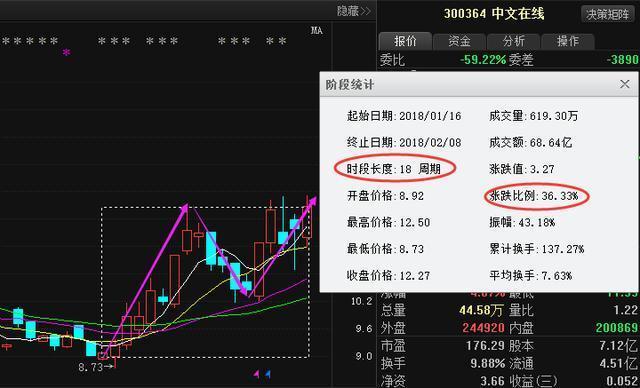This screenshot has height=388, width=640.
Task: Click 净资 value 3.66
Action: click(x=493, y=381)
